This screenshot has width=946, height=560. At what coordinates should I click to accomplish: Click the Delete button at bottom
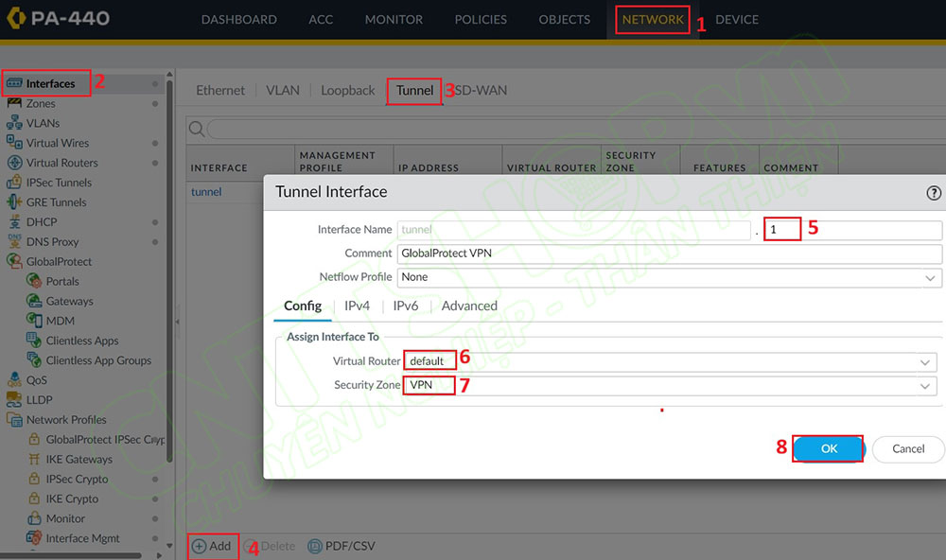[x=271, y=546]
